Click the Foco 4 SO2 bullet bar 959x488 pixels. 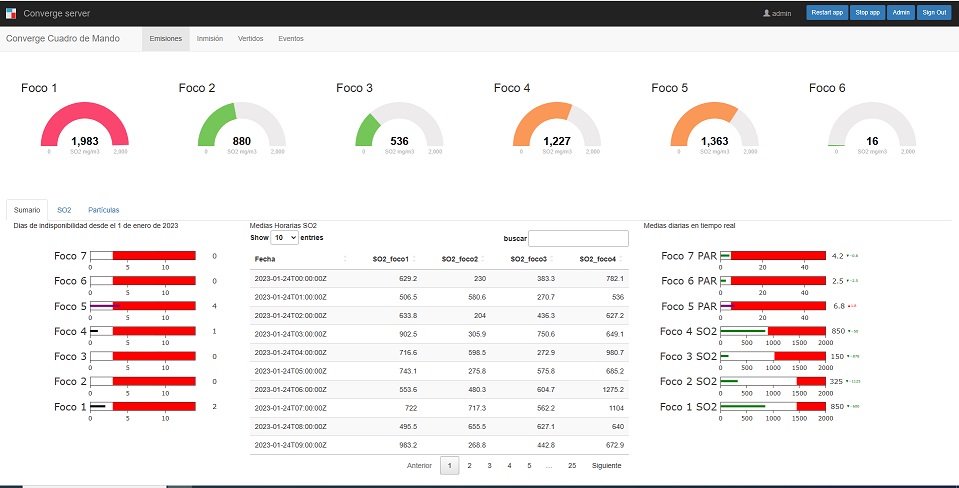pos(772,331)
